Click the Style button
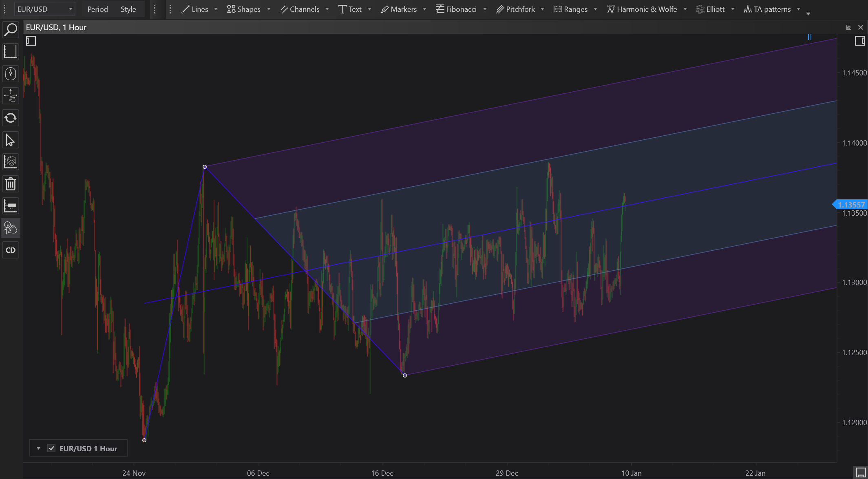Image resolution: width=868 pixels, height=479 pixels. pyautogui.click(x=128, y=9)
